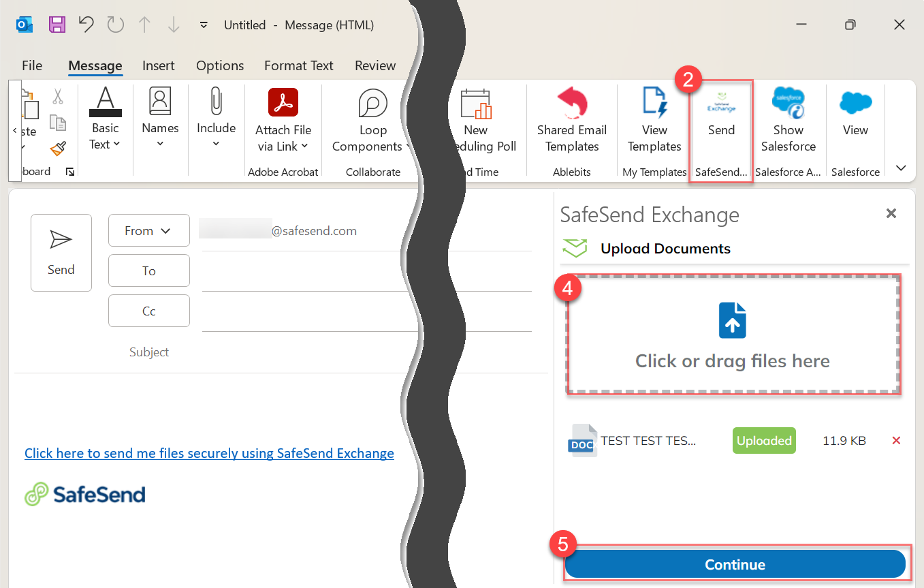Open the Insert ribbon tab
Image resolution: width=924 pixels, height=588 pixels.
[x=159, y=65]
